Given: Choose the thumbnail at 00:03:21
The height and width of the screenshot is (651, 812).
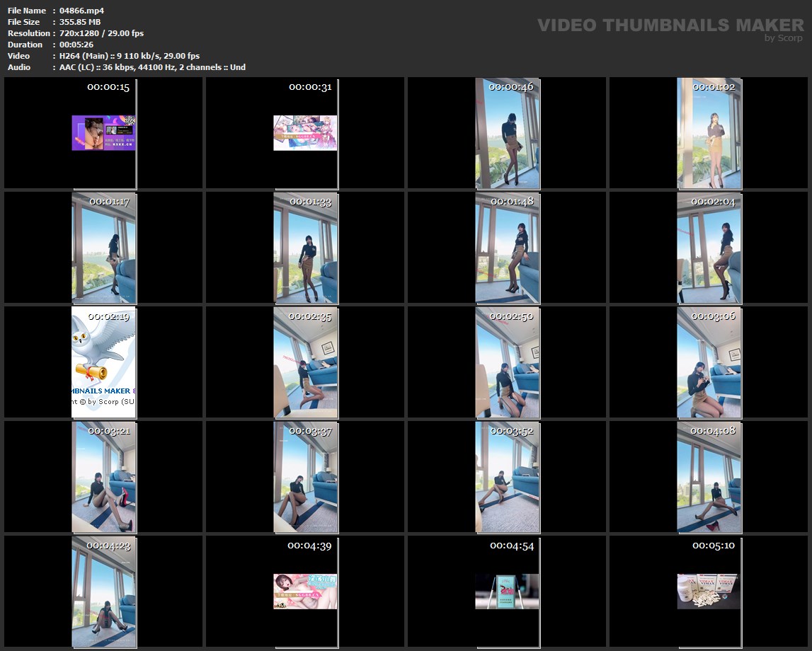Looking at the screenshot, I should (103, 477).
